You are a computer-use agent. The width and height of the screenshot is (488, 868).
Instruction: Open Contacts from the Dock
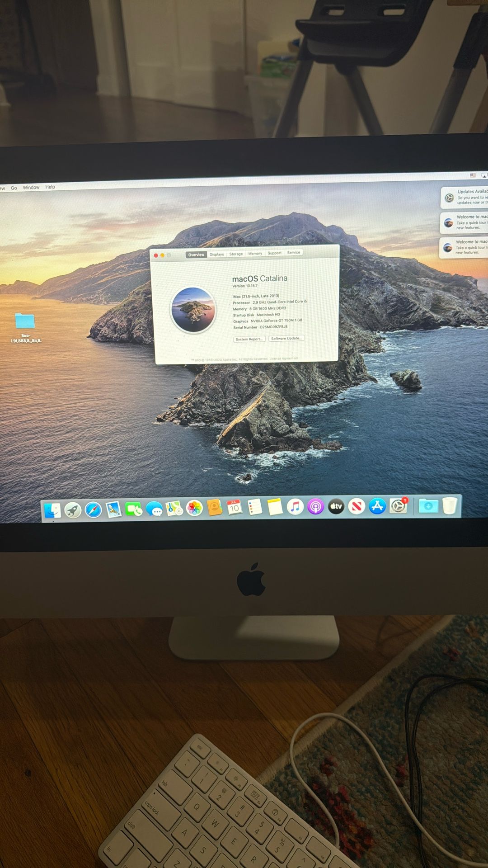(x=214, y=508)
